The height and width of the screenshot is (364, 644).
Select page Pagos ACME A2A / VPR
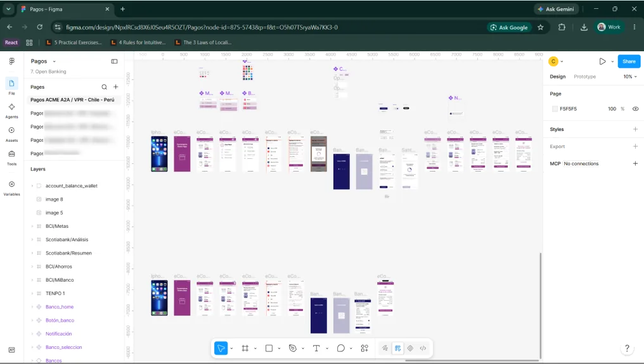coord(72,100)
